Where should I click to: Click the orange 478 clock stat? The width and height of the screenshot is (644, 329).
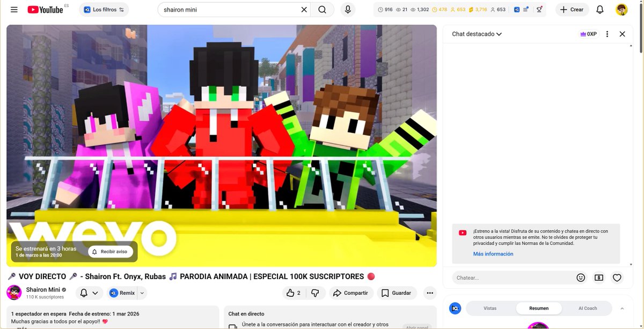(440, 10)
